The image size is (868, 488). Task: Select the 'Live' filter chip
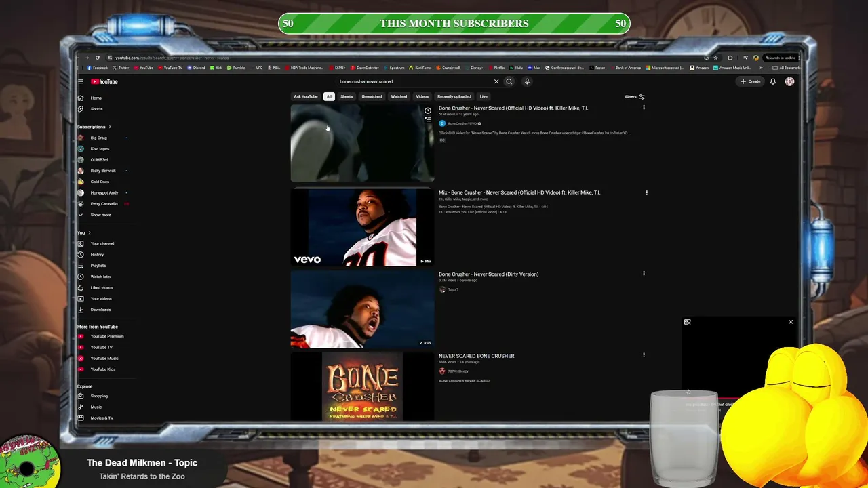coord(484,96)
